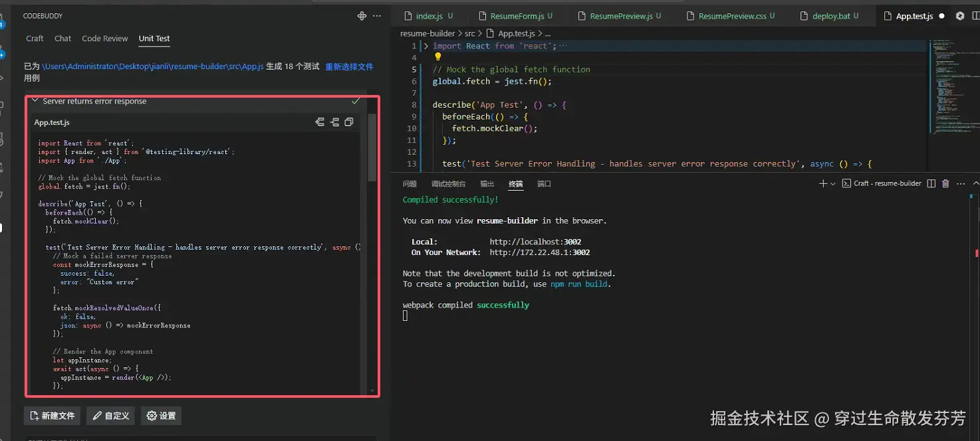Open the http://localhost:3002 link in terminal
This screenshot has width=980, height=441.
535,242
